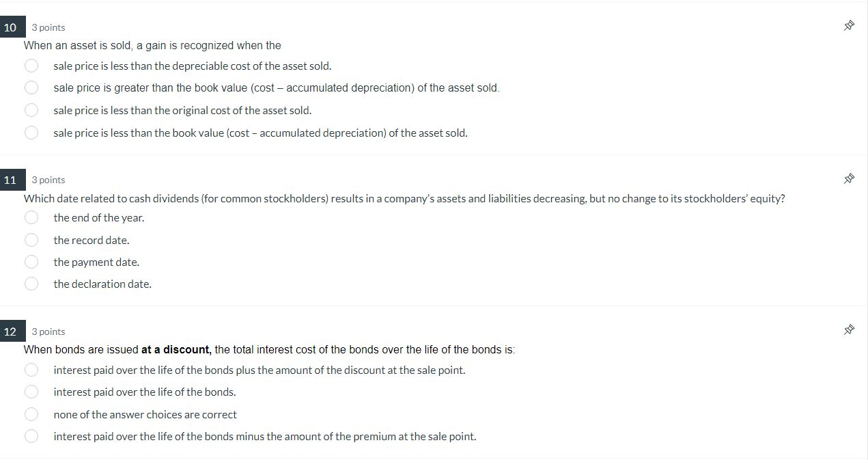The height and width of the screenshot is (460, 868).
Task: Pin question 11 for review
Action: 849,178
